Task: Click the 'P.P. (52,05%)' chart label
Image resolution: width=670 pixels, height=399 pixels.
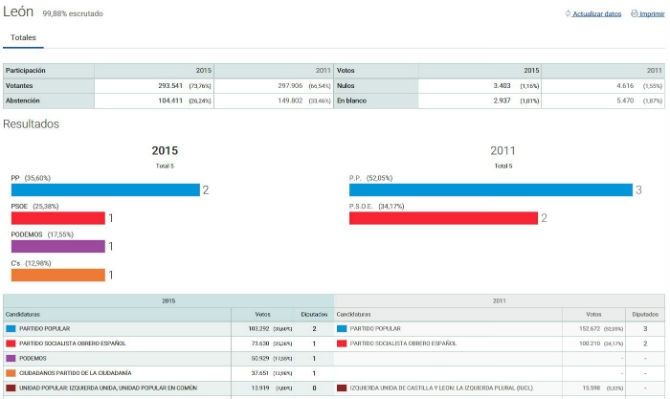Action: (371, 178)
